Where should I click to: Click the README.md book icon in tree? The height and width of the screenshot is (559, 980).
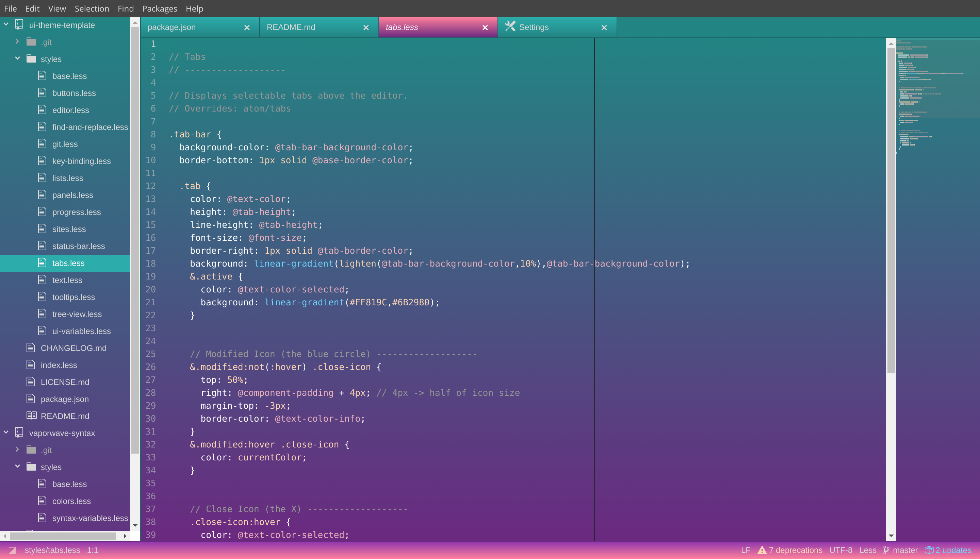pos(31,416)
